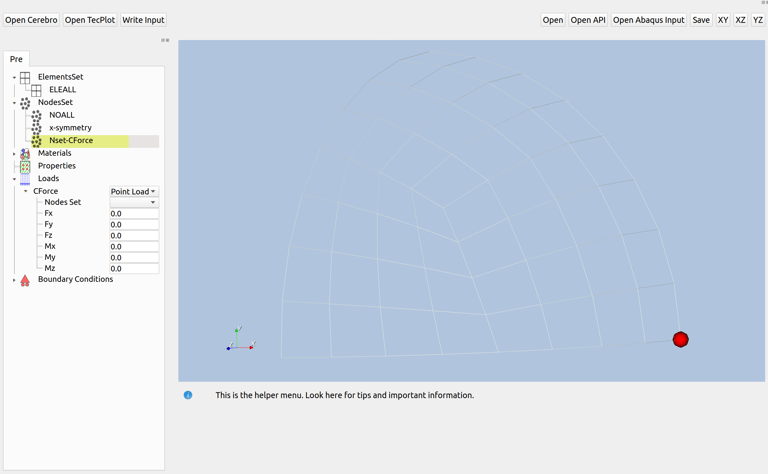
Task: Click the Nset-CForce node set icon
Action: 36,141
